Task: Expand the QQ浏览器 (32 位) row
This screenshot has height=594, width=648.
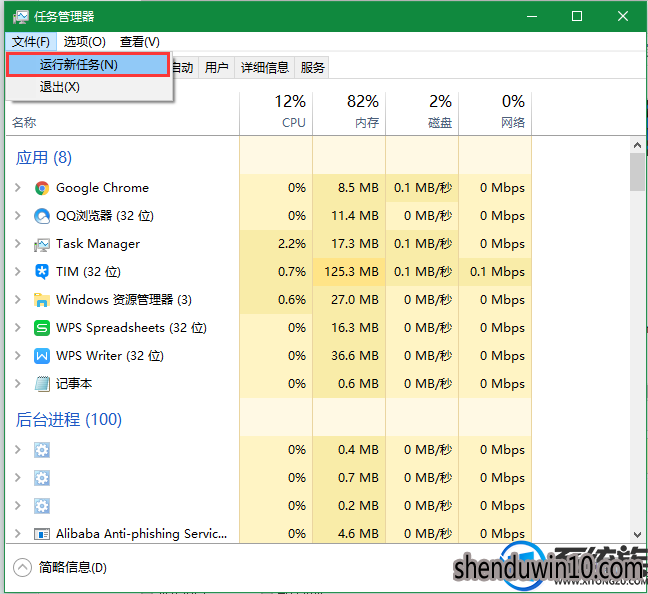Action: pos(17,215)
